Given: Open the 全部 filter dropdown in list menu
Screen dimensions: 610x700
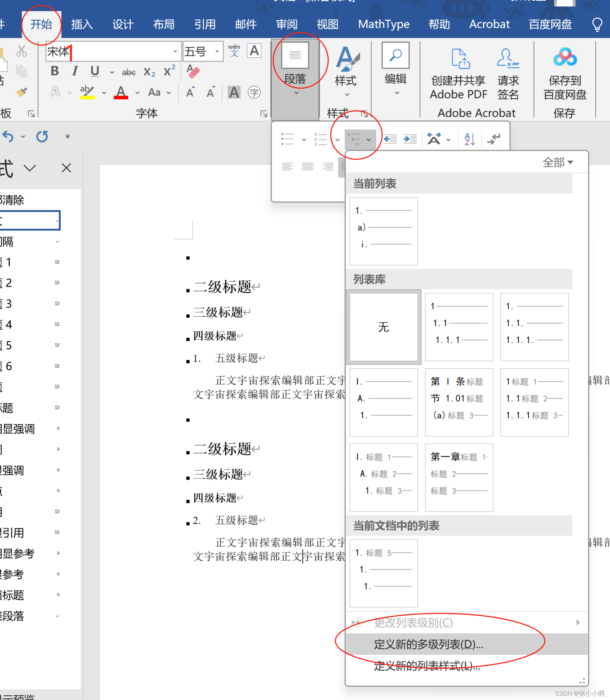Looking at the screenshot, I should pyautogui.click(x=558, y=162).
